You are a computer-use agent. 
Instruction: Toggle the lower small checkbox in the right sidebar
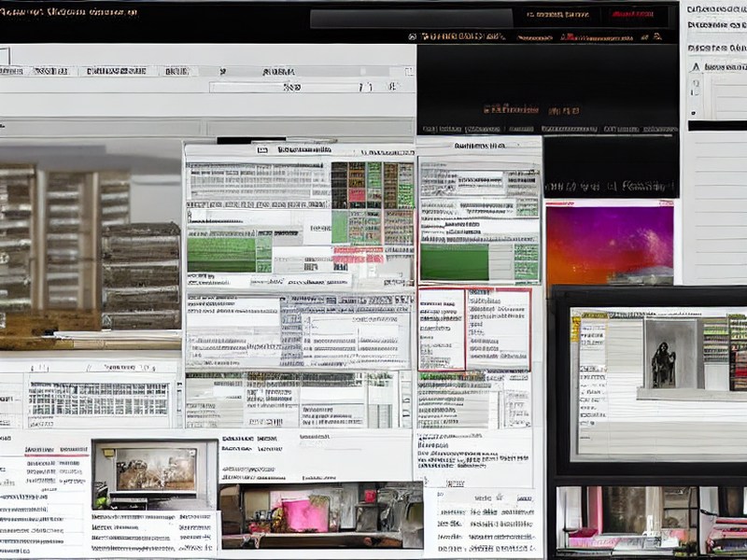click(x=696, y=91)
